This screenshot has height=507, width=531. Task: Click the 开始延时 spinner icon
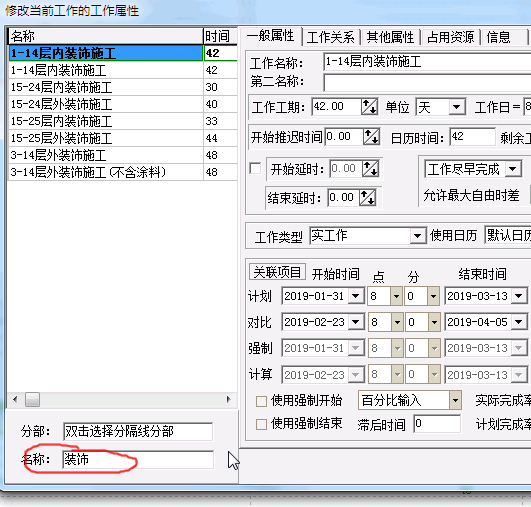370,169
